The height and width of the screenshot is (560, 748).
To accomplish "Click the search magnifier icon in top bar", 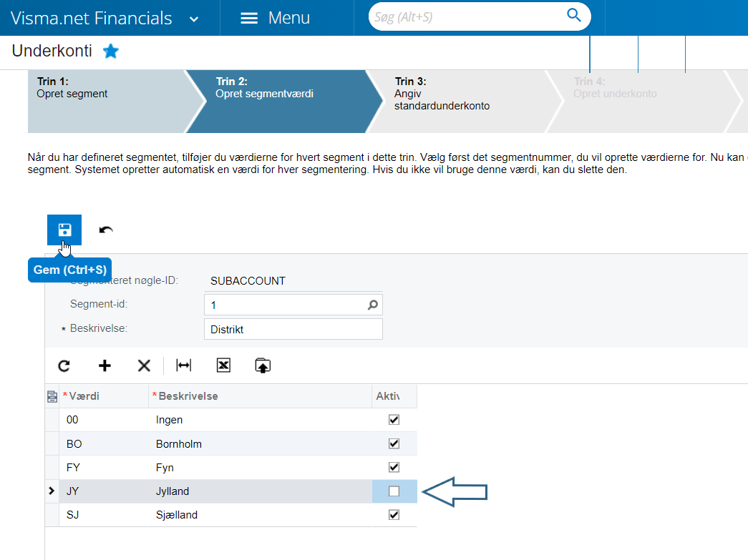I will point(573,16).
